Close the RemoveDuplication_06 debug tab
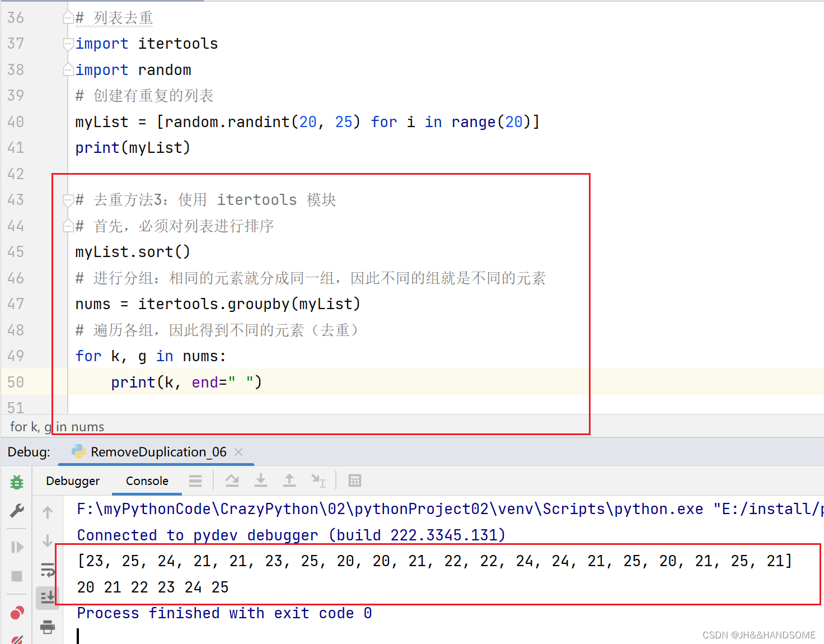 pos(238,452)
